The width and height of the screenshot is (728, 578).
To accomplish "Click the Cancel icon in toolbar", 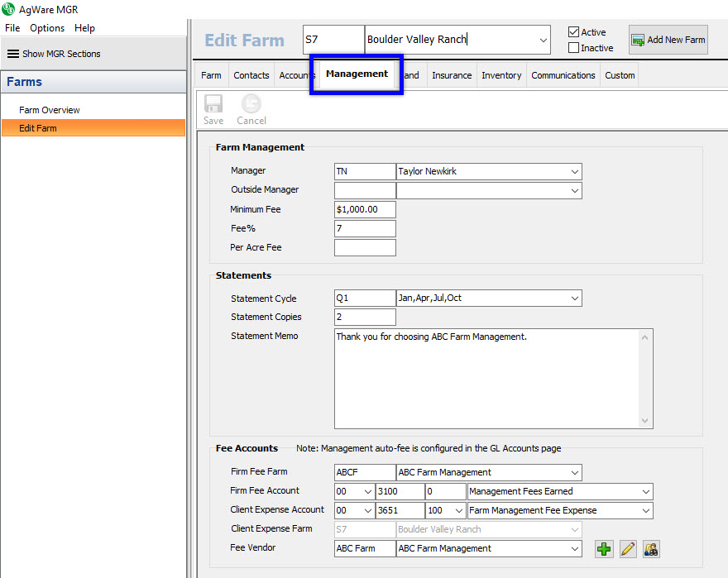I will 251,104.
